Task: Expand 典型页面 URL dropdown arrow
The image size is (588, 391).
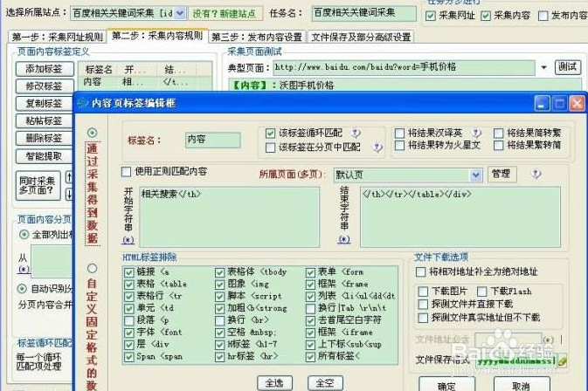Action: (x=543, y=67)
